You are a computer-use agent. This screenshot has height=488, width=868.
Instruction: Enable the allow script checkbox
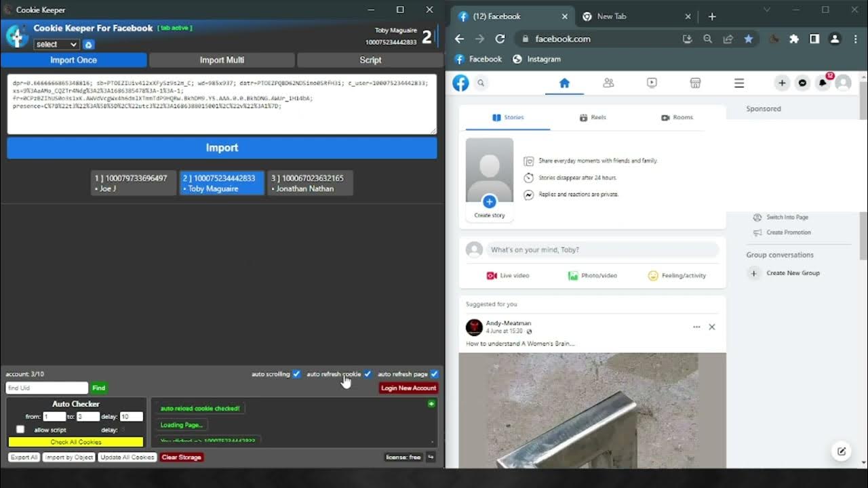pyautogui.click(x=20, y=430)
